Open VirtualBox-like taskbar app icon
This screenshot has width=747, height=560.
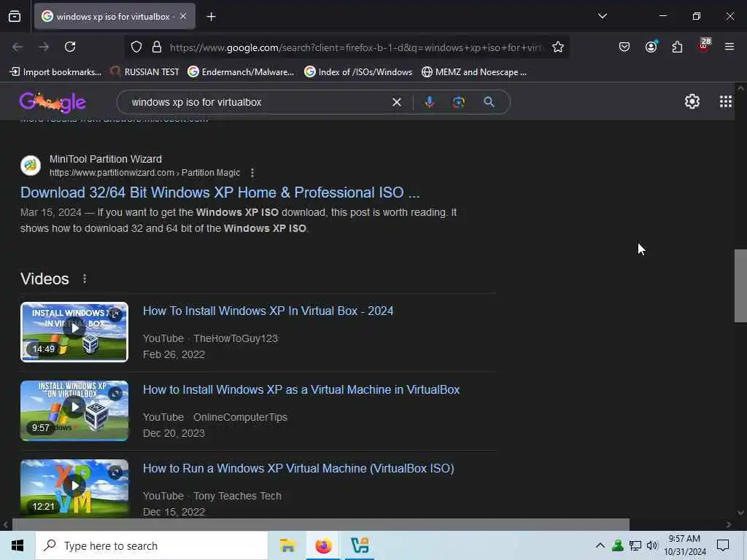click(360, 545)
